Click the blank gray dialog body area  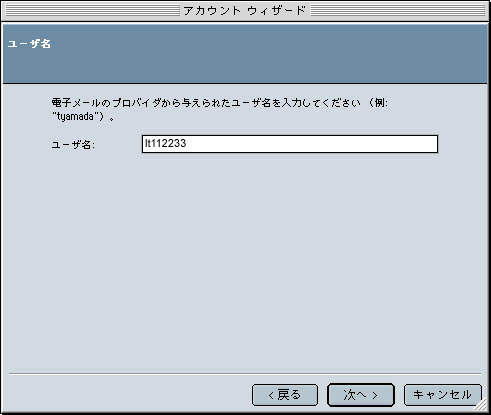tap(245, 260)
